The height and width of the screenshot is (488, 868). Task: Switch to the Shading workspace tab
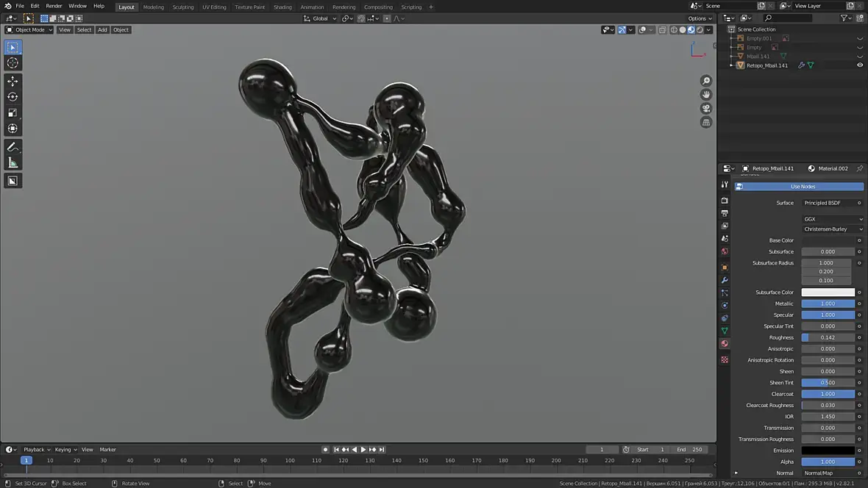pyautogui.click(x=282, y=7)
